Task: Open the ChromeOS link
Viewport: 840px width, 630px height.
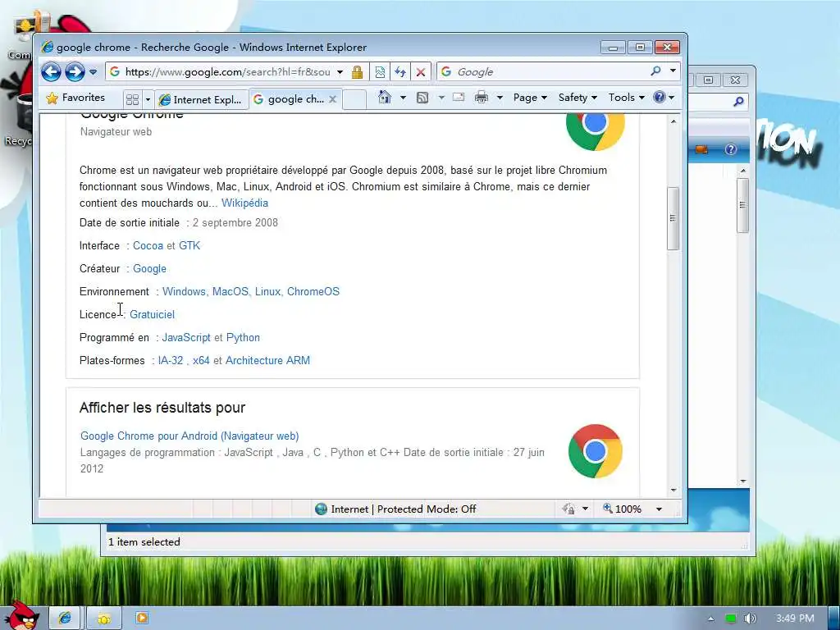Action: (313, 292)
